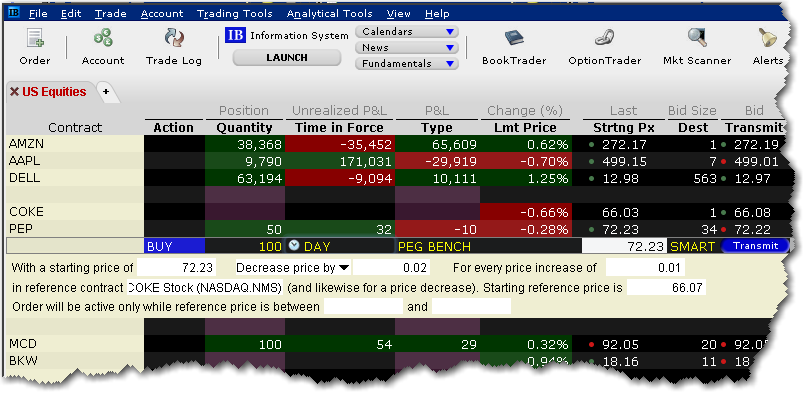This screenshot has height=396, width=812.
Task: Open the Decrease price by dropdown
Action: tap(344, 268)
